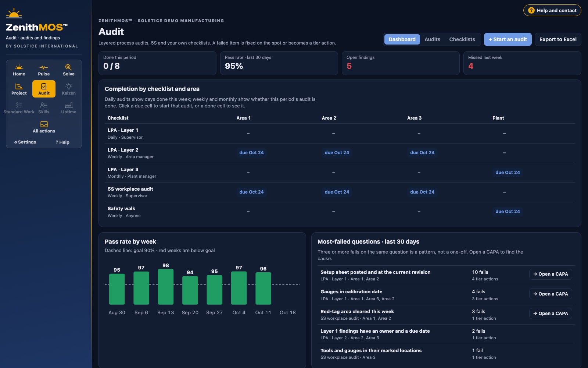This screenshot has width=588, height=368.
Task: Start LPA Layer 2 audit for Area 1
Action: point(251,153)
